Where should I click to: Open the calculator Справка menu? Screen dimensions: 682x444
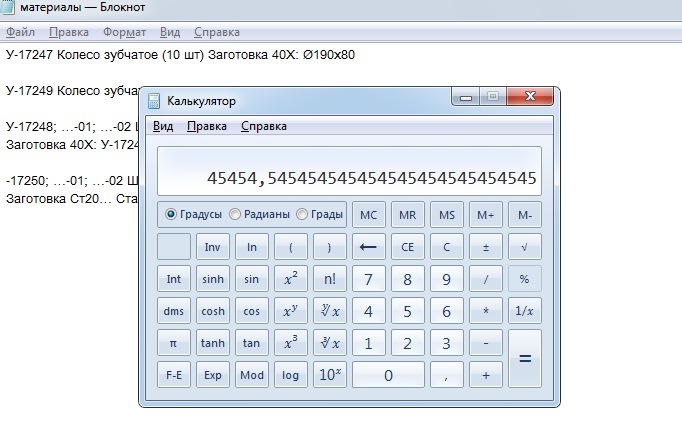tap(264, 126)
